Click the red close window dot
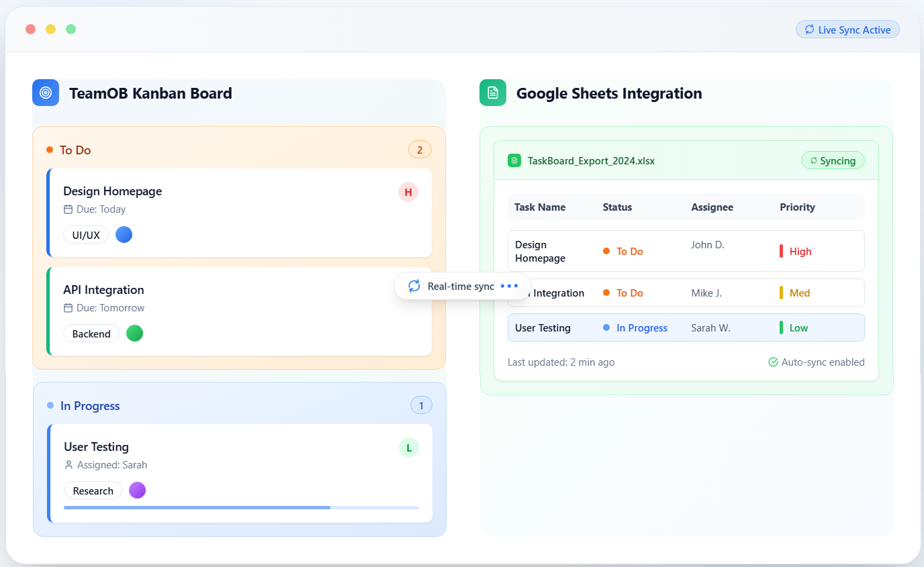The width and height of the screenshot is (924, 567). point(30,29)
